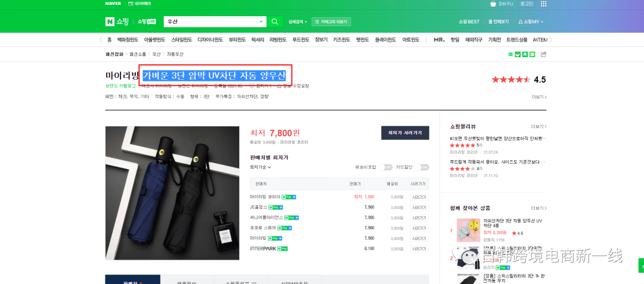Click 사러가기 in the INTERPARK row
The image size is (644, 284).
pyautogui.click(x=419, y=248)
